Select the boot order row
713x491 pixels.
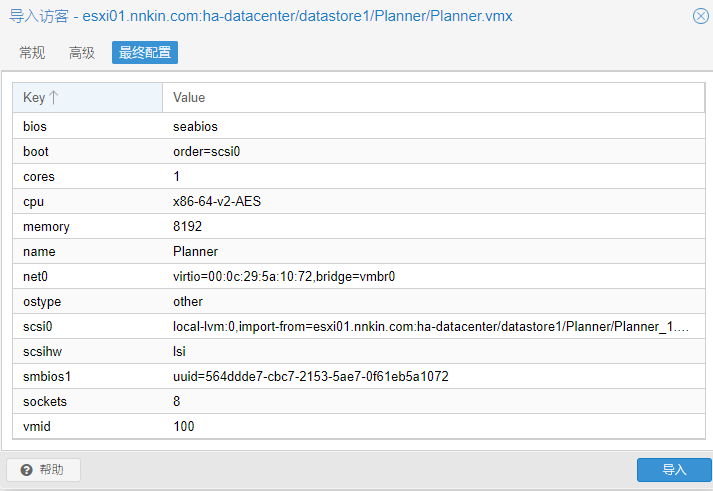[x=358, y=152]
